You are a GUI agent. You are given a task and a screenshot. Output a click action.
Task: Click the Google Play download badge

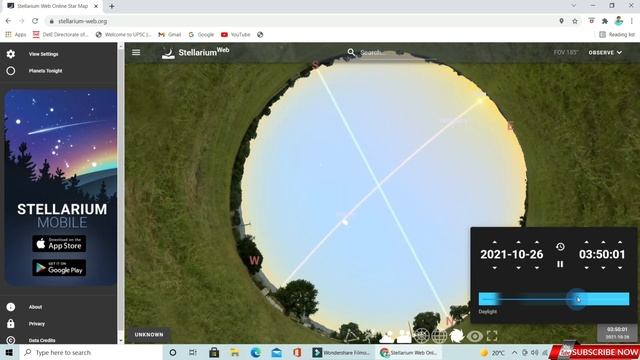point(59,268)
